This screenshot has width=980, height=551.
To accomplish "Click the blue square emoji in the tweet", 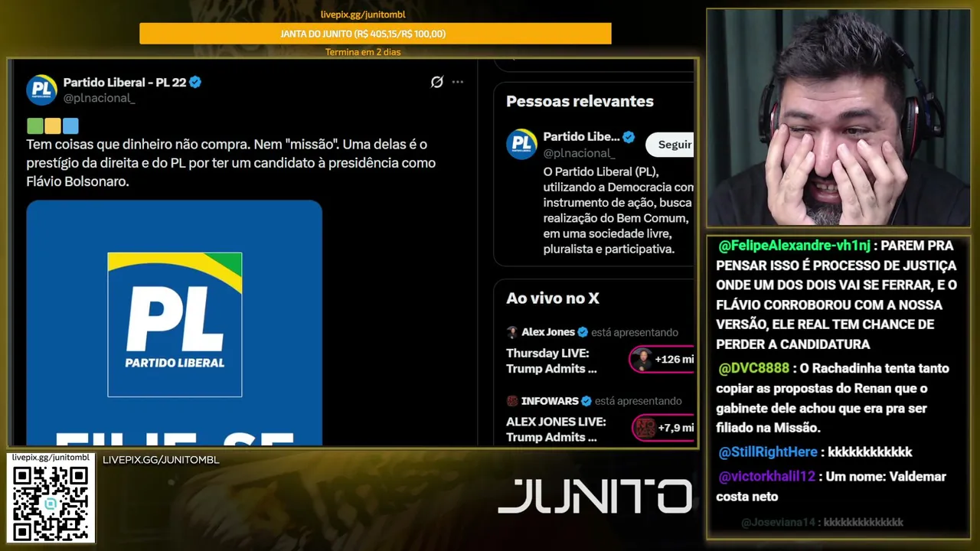I will tap(70, 126).
